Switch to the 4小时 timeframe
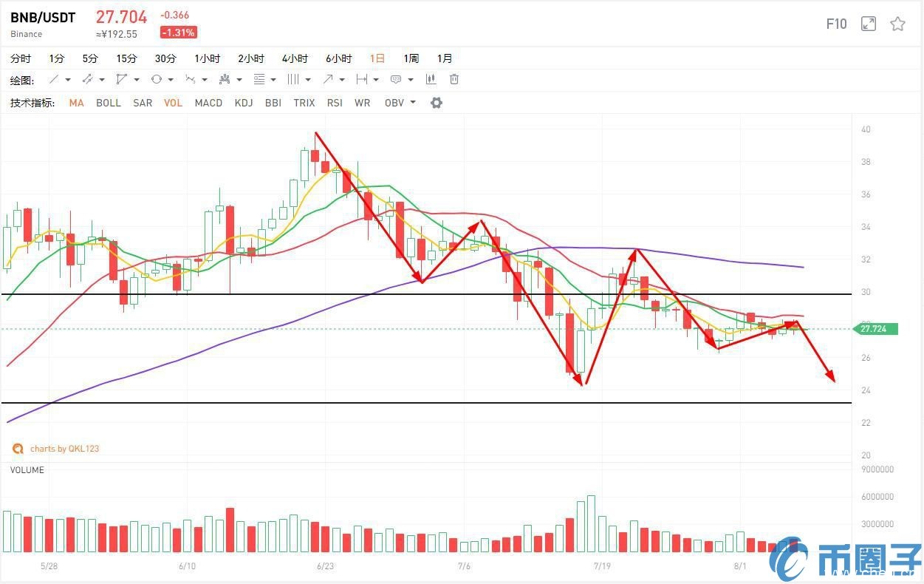Screen dimensions: 924x584 [295, 58]
